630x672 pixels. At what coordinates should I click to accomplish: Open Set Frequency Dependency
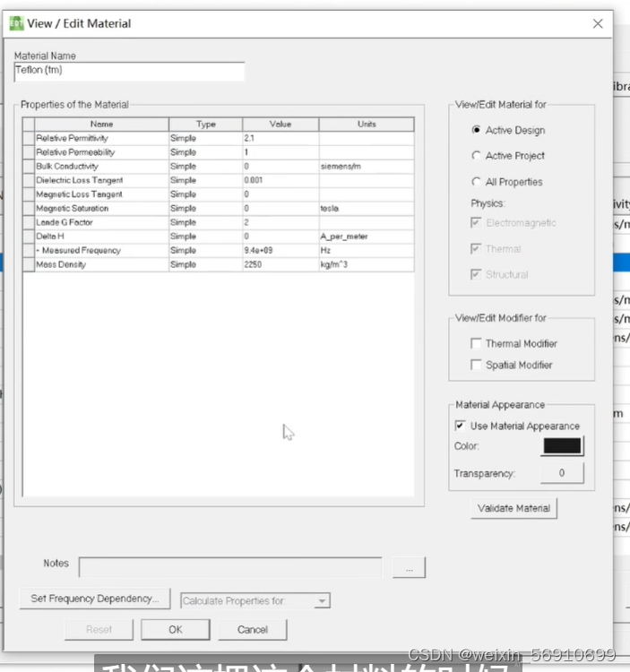click(x=95, y=599)
